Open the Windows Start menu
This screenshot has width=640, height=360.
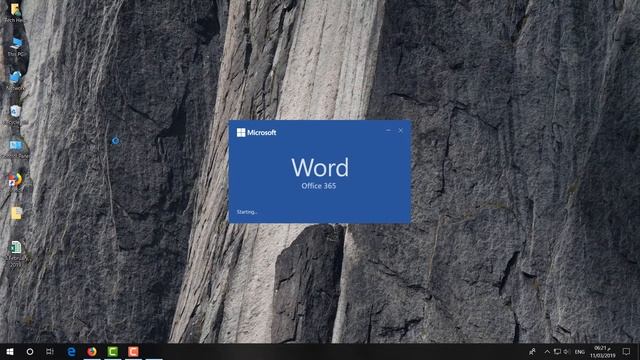10,351
